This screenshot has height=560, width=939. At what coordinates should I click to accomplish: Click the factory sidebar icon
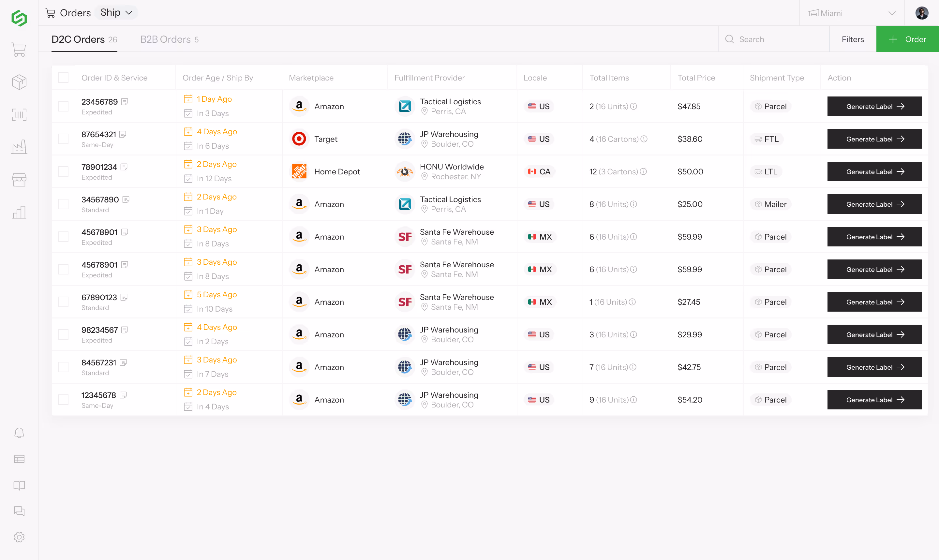pyautogui.click(x=19, y=147)
